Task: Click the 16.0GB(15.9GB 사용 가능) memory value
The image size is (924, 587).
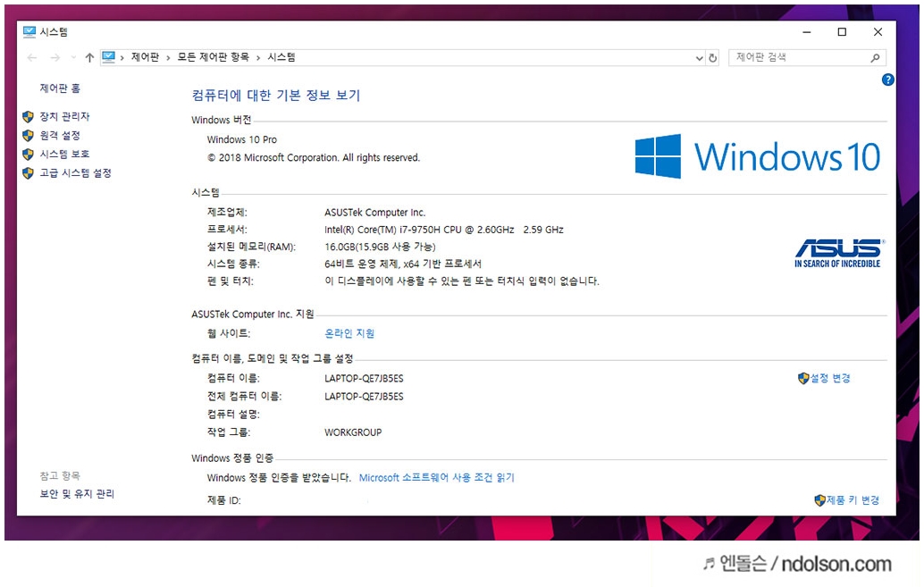Action: pos(380,247)
